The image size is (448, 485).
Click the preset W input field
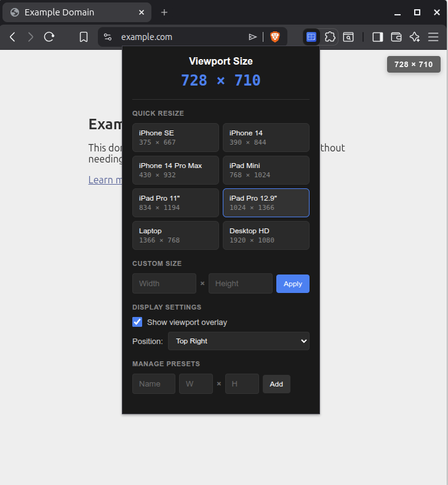196,383
